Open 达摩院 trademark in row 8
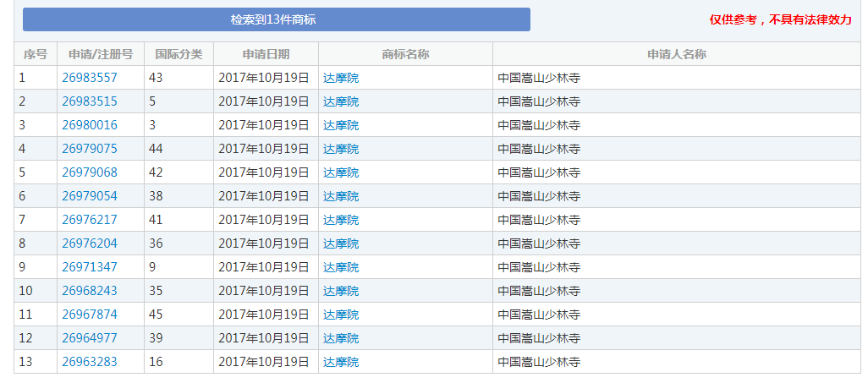Image resolution: width=868 pixels, height=383 pixels. pos(341,243)
